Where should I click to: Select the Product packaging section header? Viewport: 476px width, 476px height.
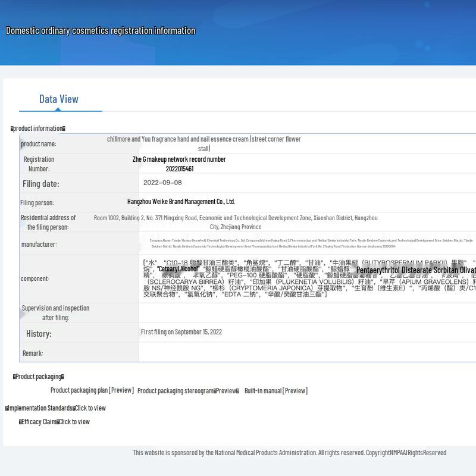tap(39, 377)
